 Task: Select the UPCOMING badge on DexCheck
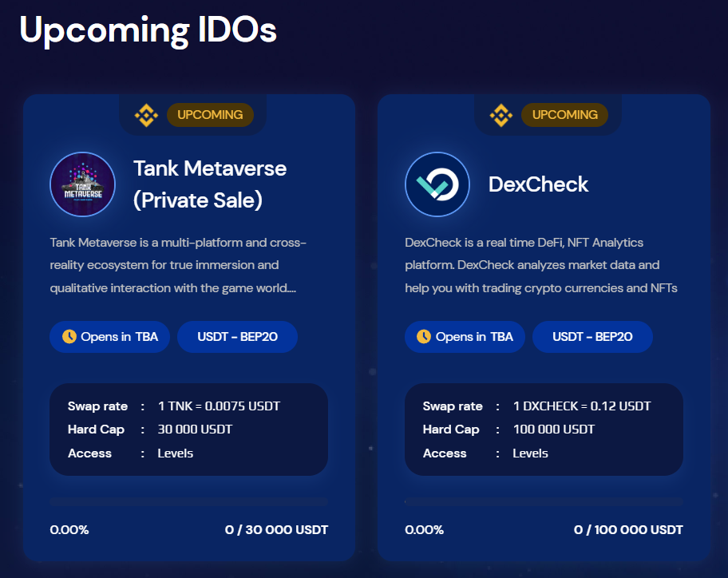564,115
